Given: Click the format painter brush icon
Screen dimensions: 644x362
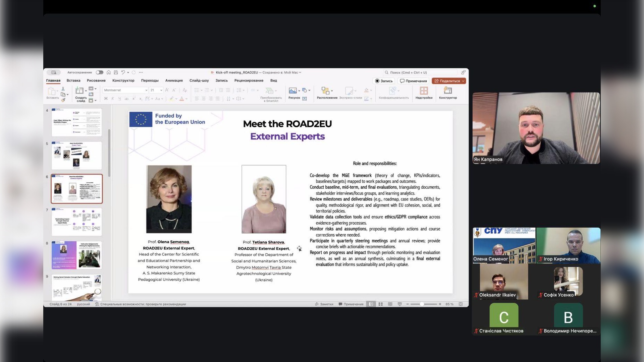Looking at the screenshot, I should click(63, 100).
